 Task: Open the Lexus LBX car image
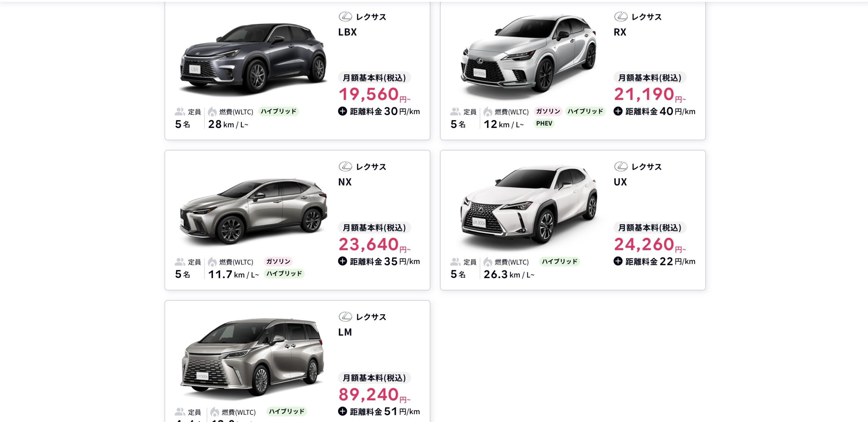253,58
